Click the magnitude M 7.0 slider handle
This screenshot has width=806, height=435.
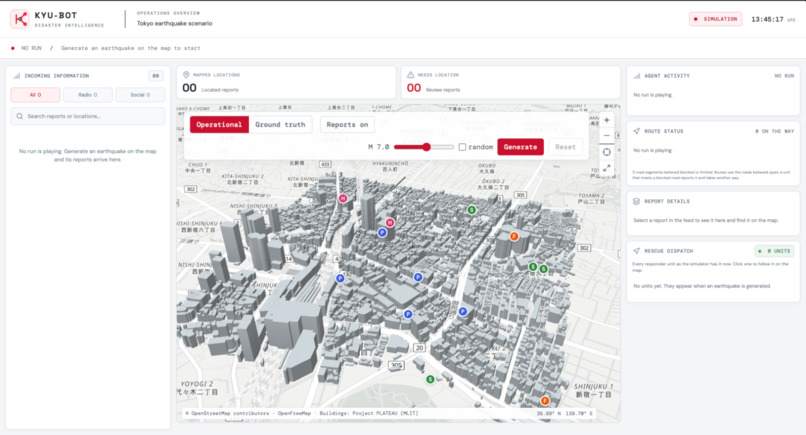click(x=426, y=147)
